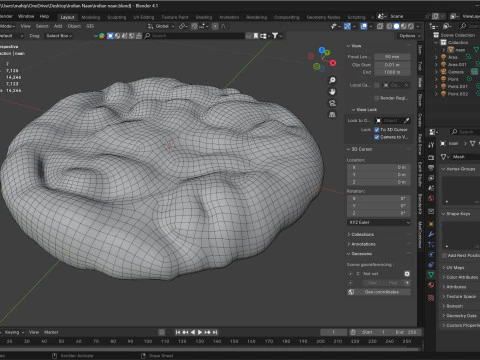Open the Particles properties tab icon
This screenshot has width=480, height=360.
pos(431,244)
